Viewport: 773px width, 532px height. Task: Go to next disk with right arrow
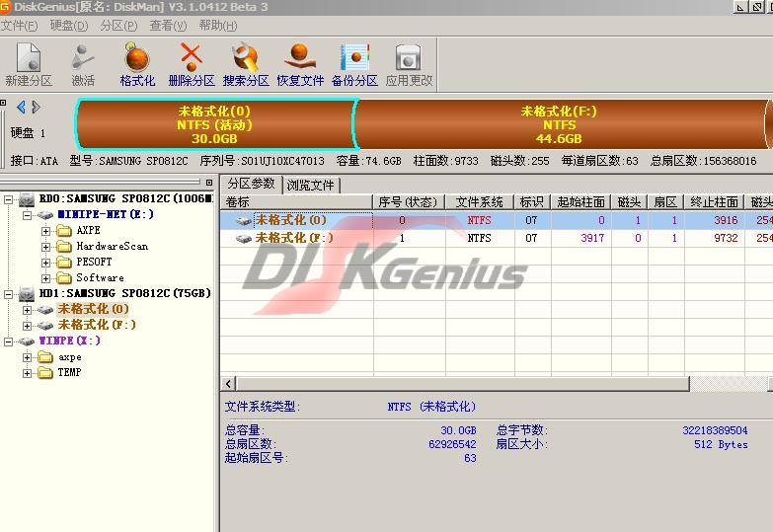click(36, 107)
